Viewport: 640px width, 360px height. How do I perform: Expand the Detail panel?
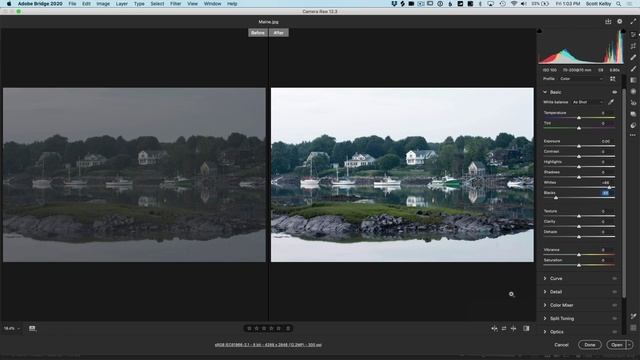545,292
